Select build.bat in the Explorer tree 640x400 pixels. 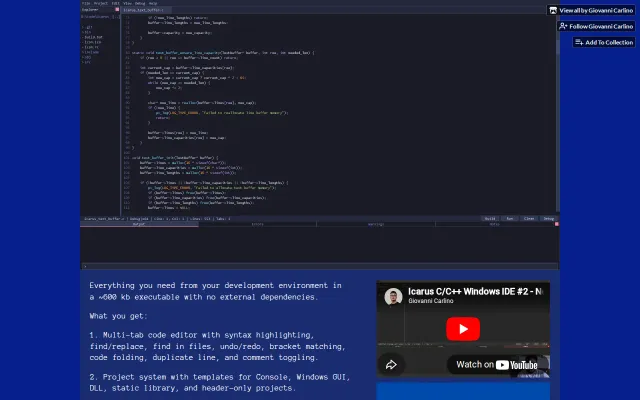(93, 37)
